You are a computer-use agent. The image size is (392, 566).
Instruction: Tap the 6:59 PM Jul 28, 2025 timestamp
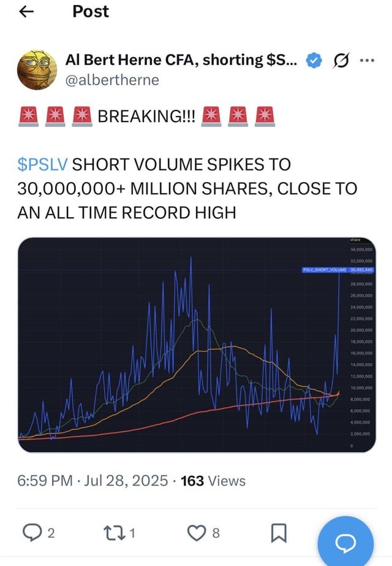(92, 481)
